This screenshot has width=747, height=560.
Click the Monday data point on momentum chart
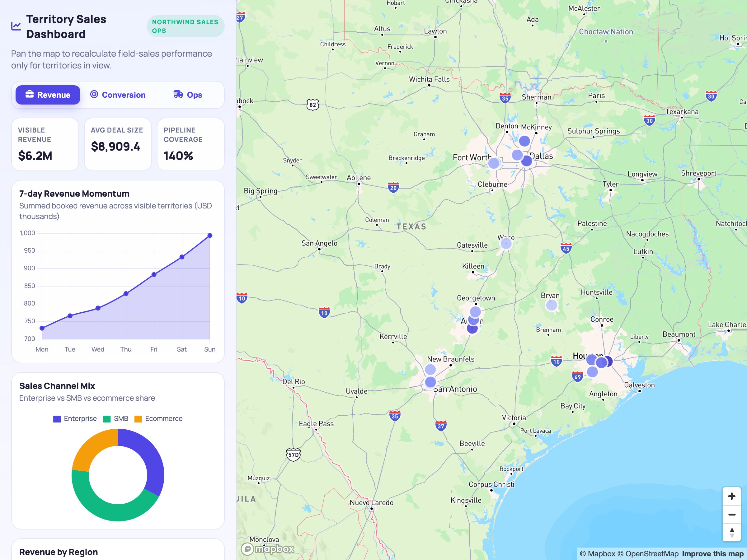click(42, 328)
